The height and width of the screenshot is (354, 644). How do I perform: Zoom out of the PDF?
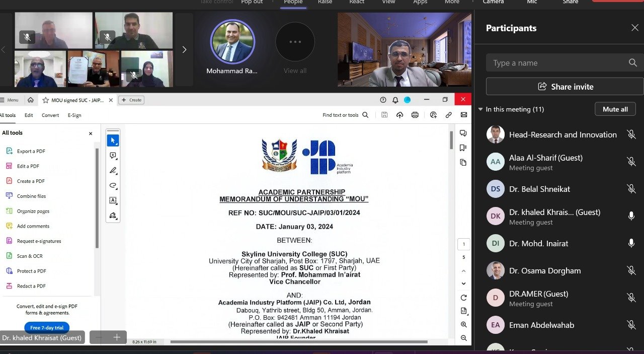point(464,338)
